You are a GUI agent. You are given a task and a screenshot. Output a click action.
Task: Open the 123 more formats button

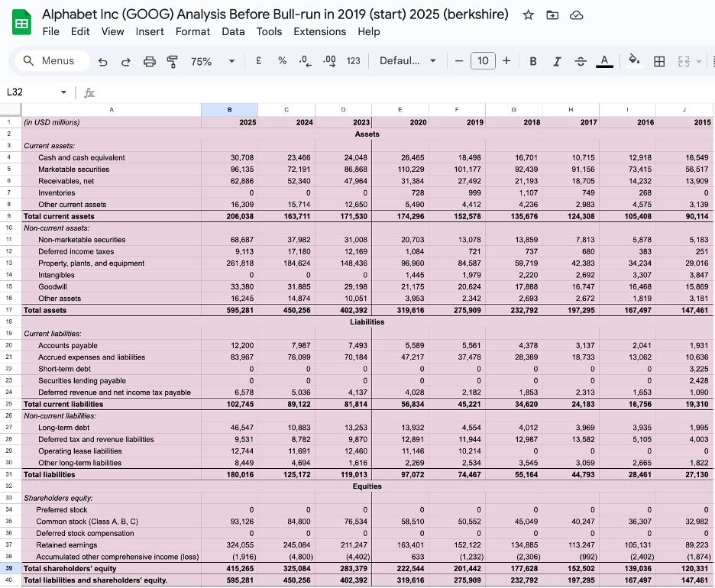[x=354, y=60]
